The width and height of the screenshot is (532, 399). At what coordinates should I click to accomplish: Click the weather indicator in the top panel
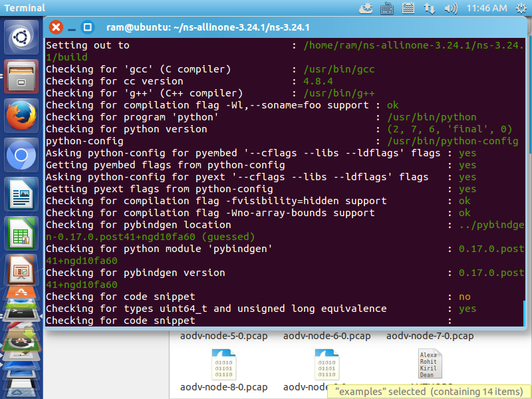[366, 8]
